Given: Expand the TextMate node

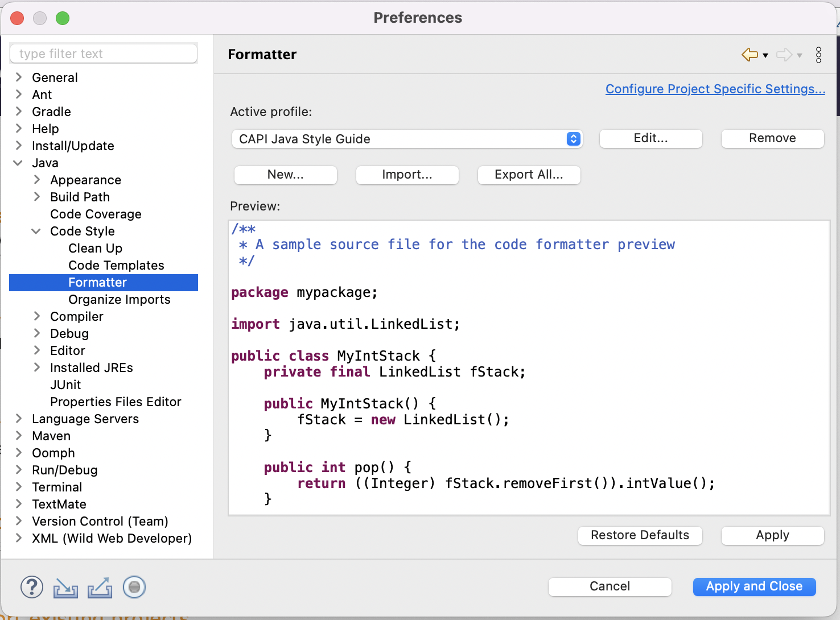Looking at the screenshot, I should (x=19, y=503).
